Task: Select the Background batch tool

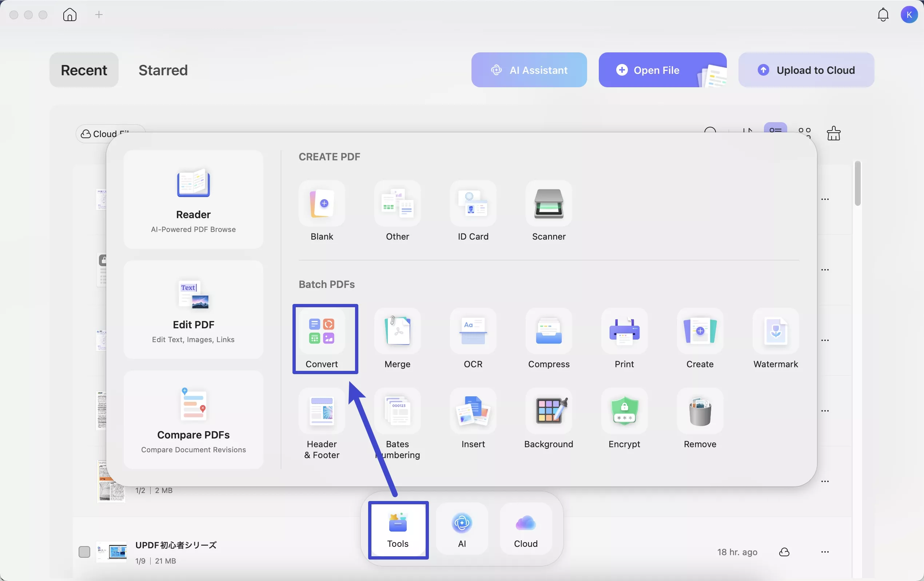Action: (548, 418)
